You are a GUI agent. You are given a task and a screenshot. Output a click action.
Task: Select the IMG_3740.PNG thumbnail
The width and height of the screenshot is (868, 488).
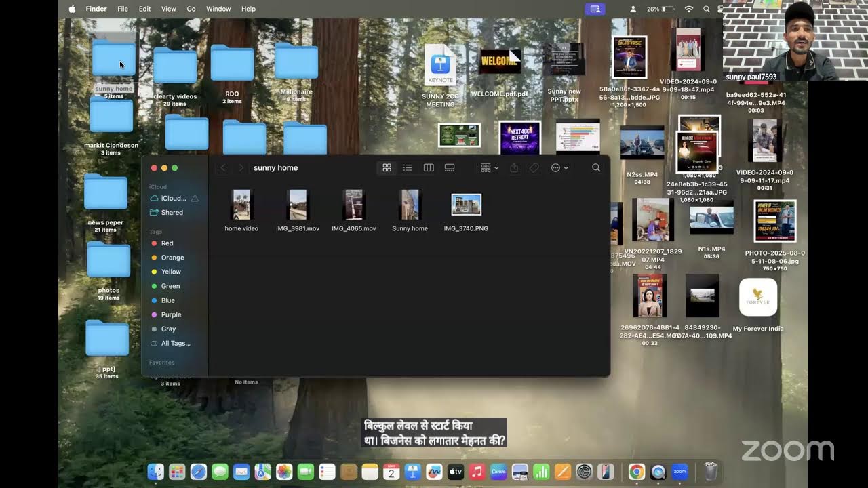(x=466, y=205)
